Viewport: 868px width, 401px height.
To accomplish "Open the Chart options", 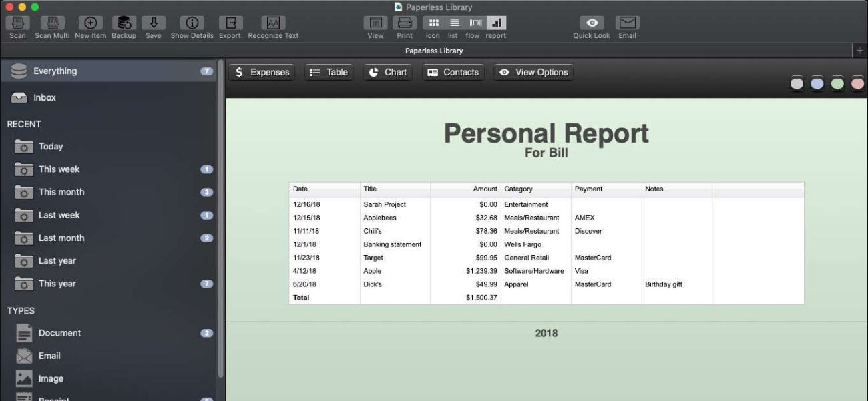I will pyautogui.click(x=387, y=71).
